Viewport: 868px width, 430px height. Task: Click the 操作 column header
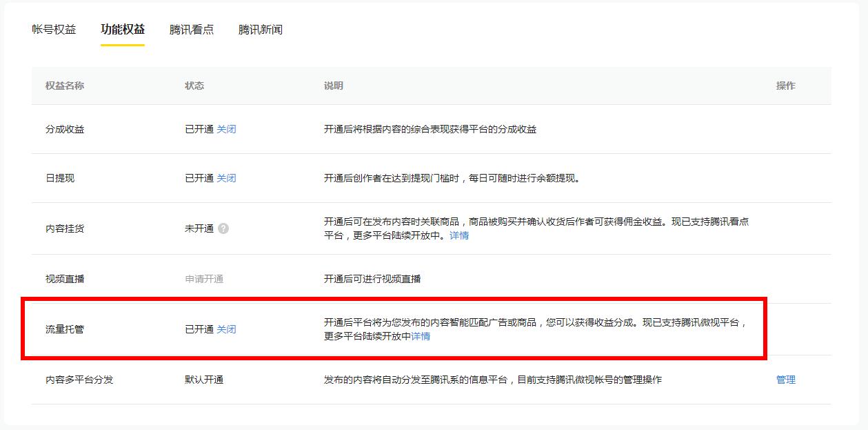click(787, 86)
